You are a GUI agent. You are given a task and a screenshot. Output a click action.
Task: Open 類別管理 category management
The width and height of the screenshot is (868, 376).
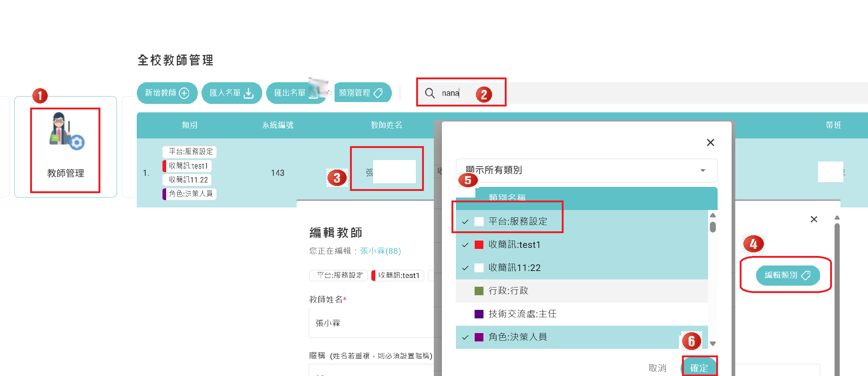pos(363,93)
